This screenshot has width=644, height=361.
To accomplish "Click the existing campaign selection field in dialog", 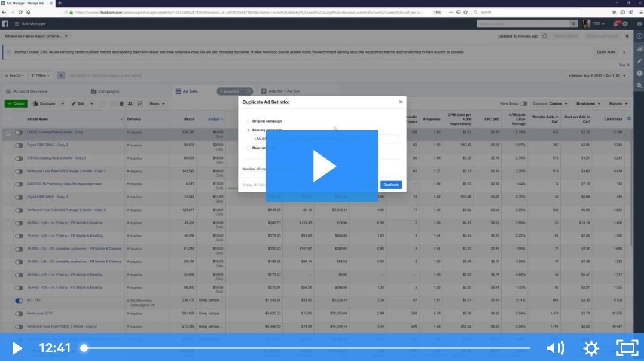I will (325, 139).
